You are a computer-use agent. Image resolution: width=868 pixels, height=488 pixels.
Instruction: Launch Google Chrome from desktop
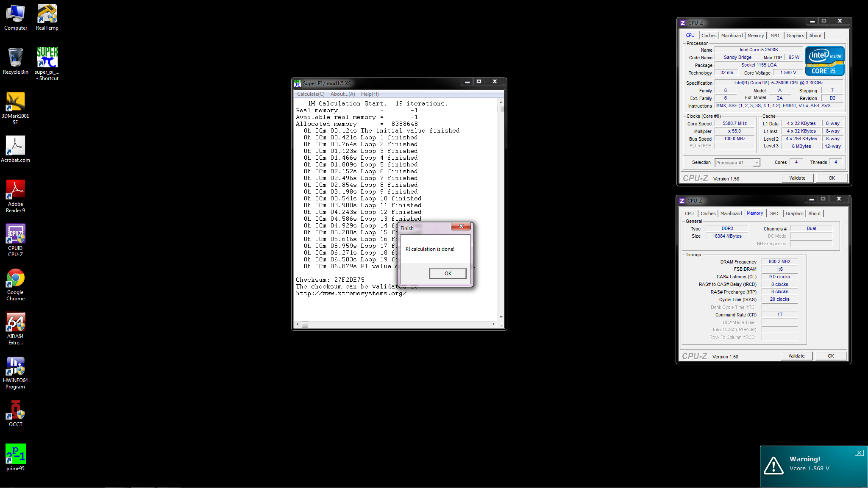tap(15, 285)
